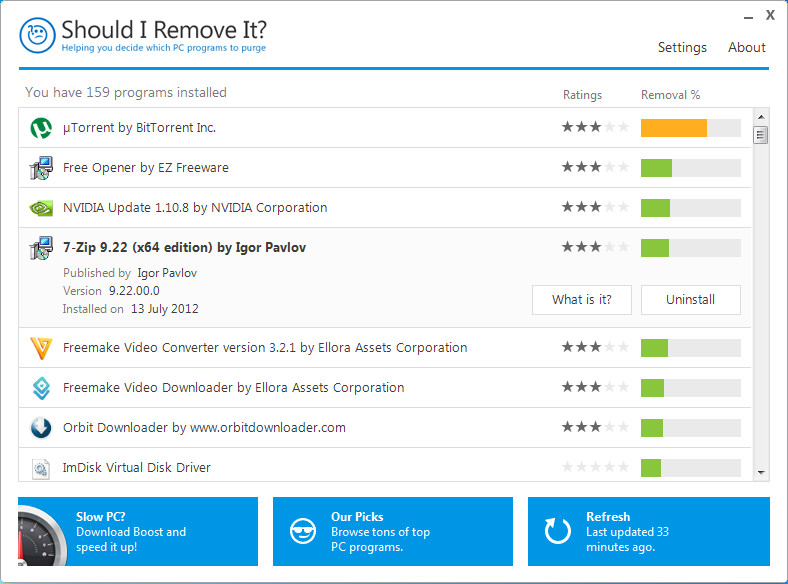
Task: Open the Our Picks tile
Action: click(393, 532)
